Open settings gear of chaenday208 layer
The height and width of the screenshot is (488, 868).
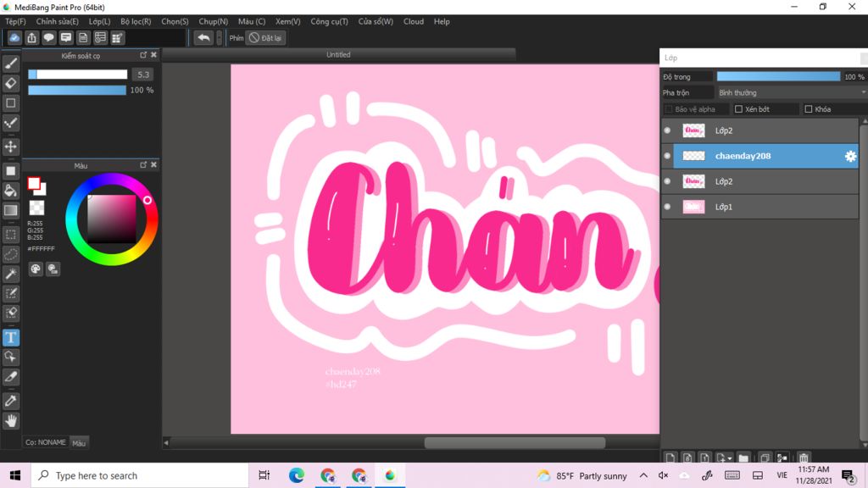[x=850, y=156]
